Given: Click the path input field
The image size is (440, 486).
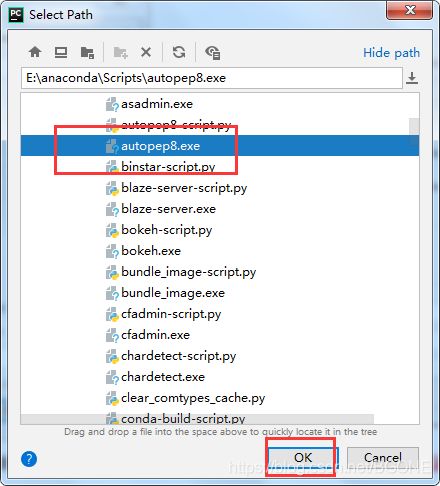Looking at the screenshot, I should coord(212,78).
